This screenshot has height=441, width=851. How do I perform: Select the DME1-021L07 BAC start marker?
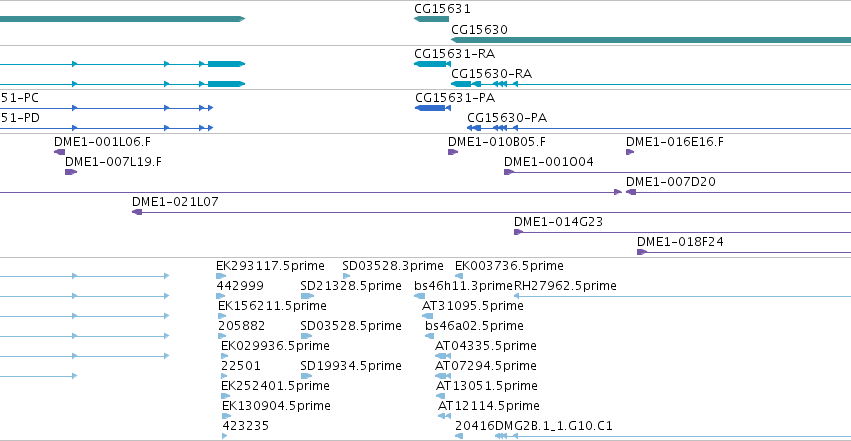coord(137,212)
